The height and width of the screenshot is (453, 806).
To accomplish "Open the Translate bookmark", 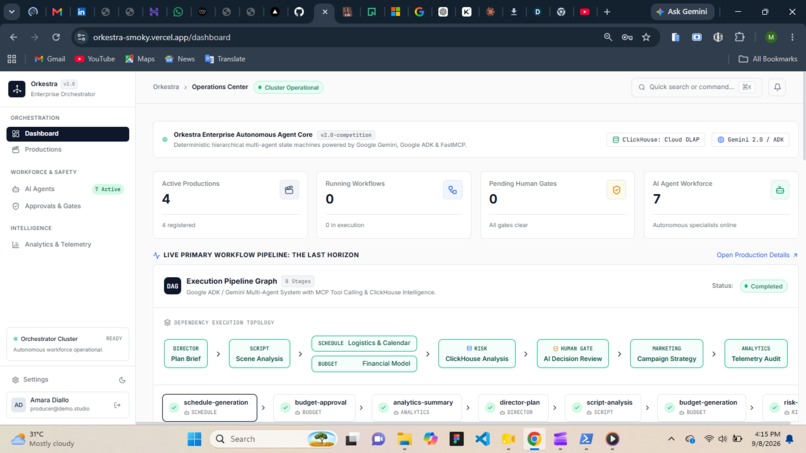I will 225,59.
